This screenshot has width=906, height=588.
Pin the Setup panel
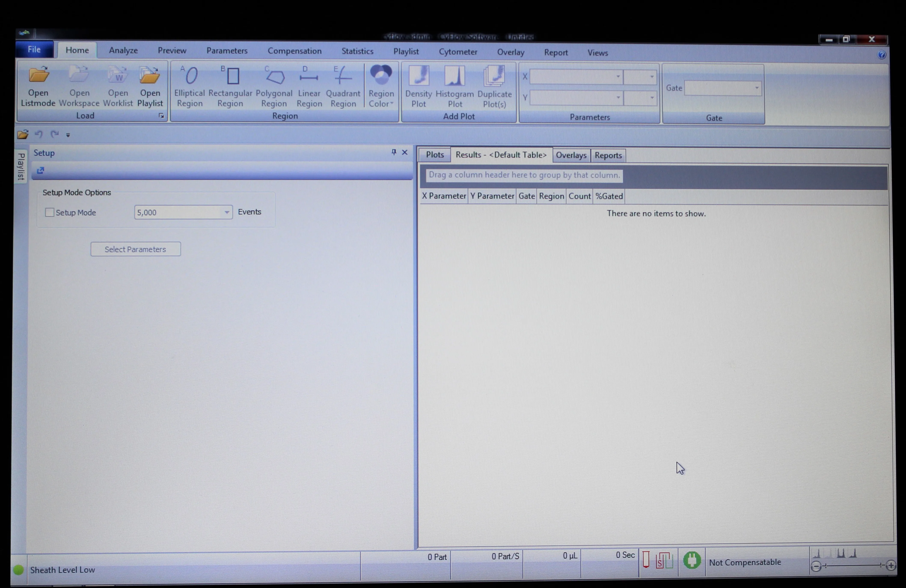pos(394,152)
